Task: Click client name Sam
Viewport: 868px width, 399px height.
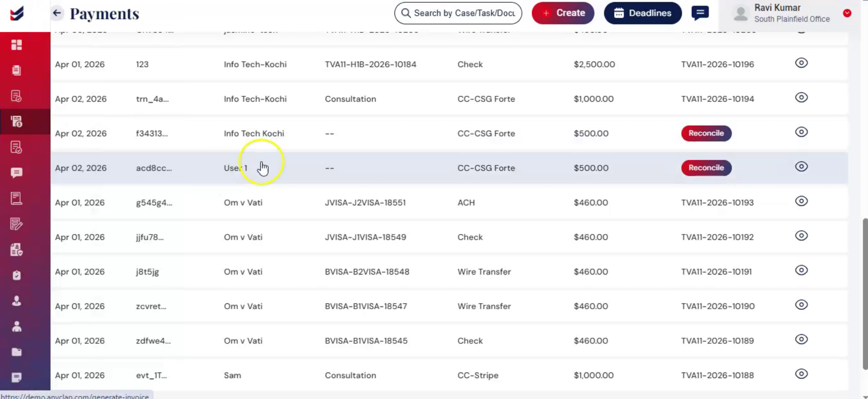Action: pos(232,375)
